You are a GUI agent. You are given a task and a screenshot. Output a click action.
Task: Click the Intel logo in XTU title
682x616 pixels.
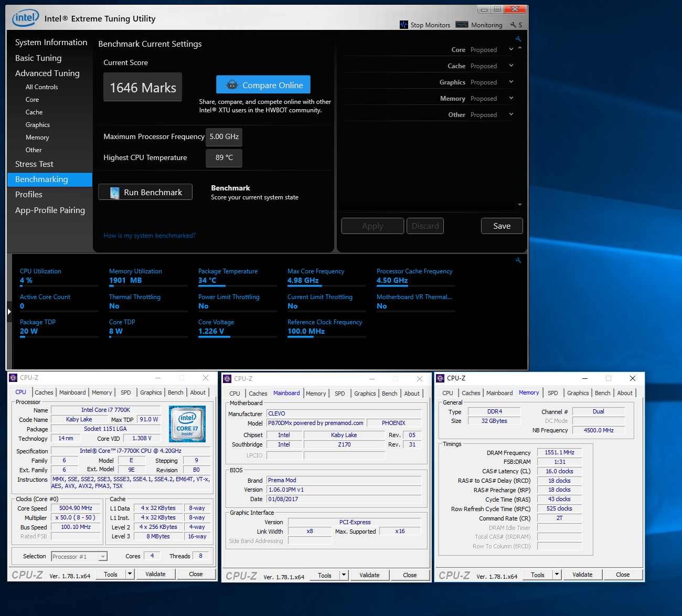pyautogui.click(x=26, y=18)
